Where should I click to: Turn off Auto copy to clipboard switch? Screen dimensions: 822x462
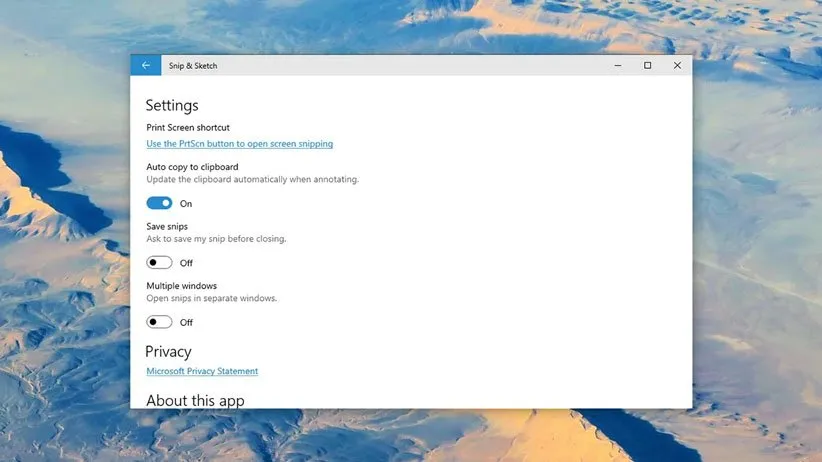[x=160, y=203]
